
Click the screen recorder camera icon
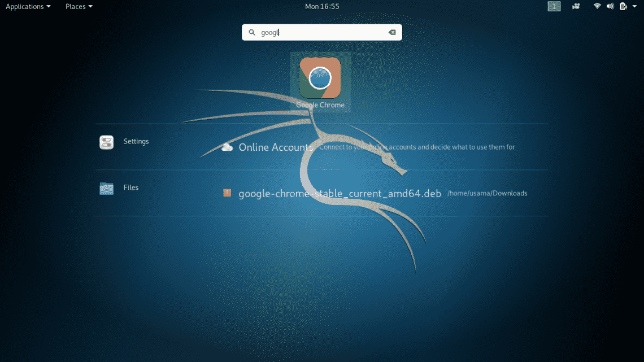(x=576, y=7)
